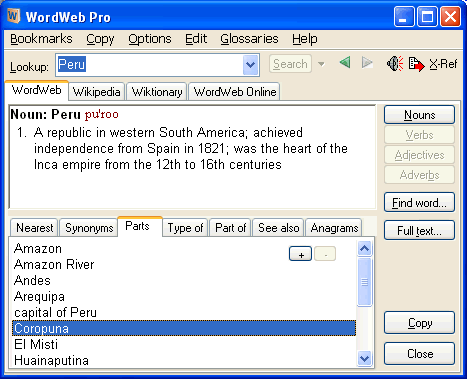Click the list scrollbar up arrow
Viewport: 467px width, 379px height.
[364, 248]
